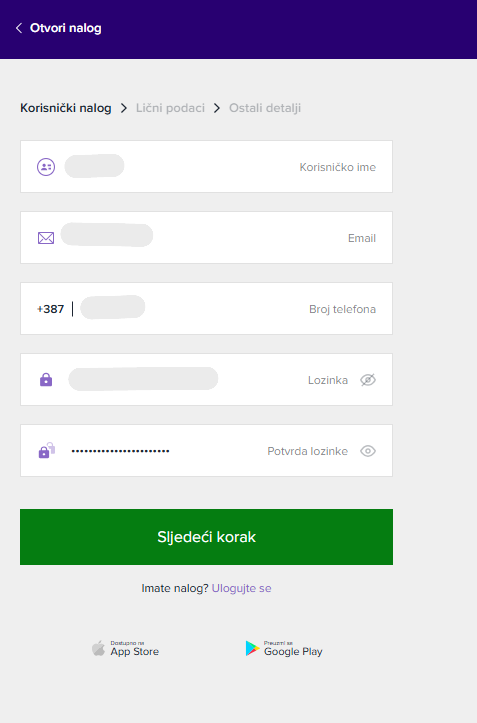The width and height of the screenshot is (477, 723).
Task: Toggle visibility of Potvrda lozinke password
Action: coord(368,451)
